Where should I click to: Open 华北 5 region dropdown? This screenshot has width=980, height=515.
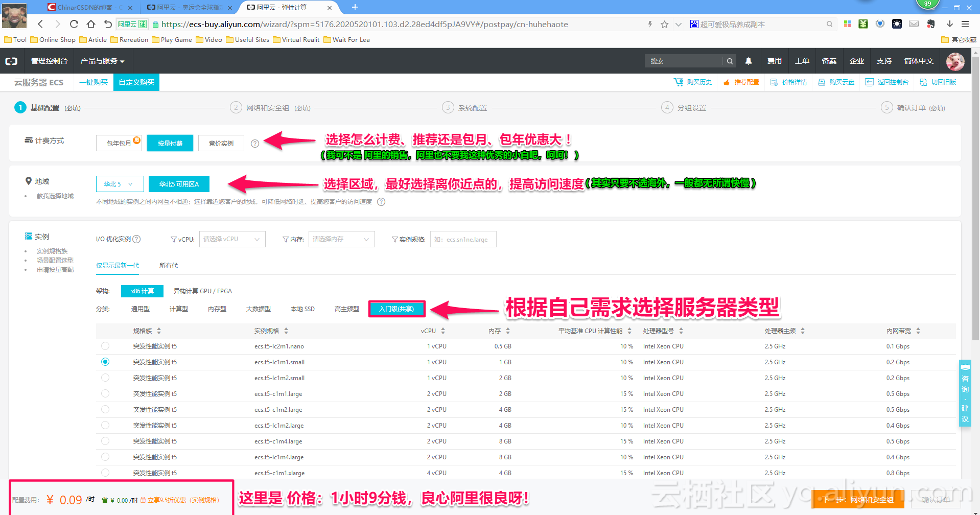[x=120, y=184]
